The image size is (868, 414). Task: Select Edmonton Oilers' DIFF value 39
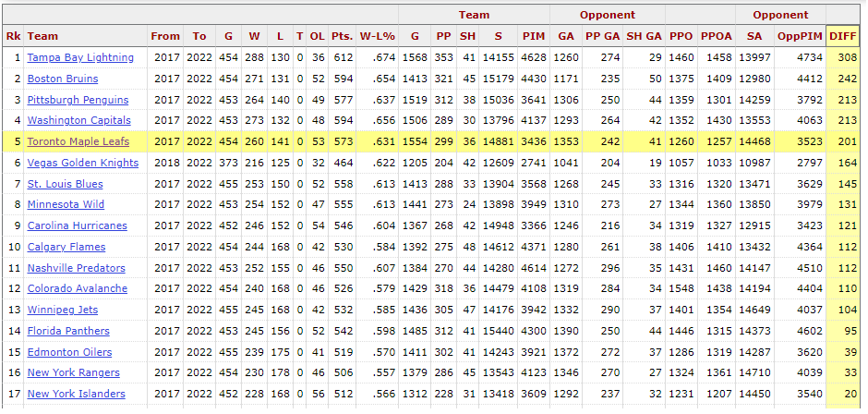pos(850,352)
